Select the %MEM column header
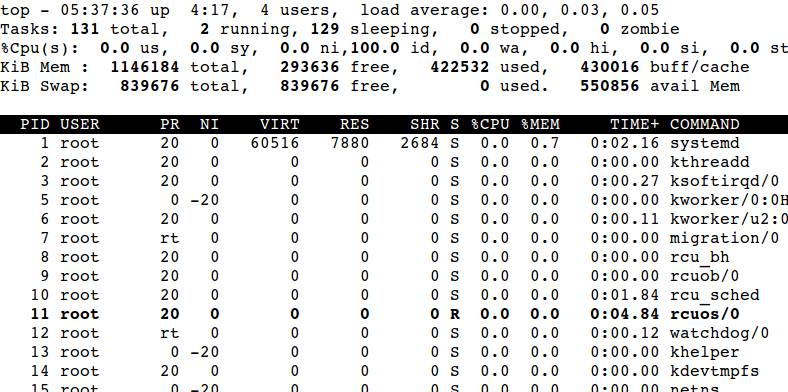Screen dimensions: 788x392 coord(540,124)
